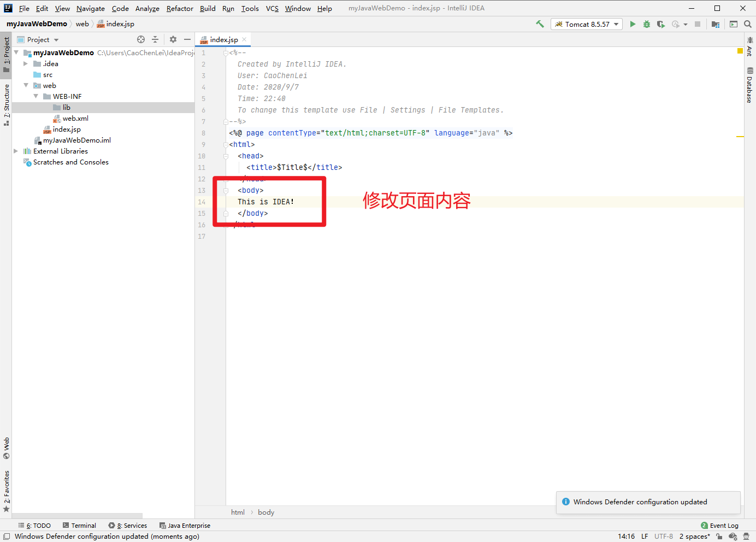756x542 pixels.
Task: Click the html breadcrumb
Action: point(238,512)
